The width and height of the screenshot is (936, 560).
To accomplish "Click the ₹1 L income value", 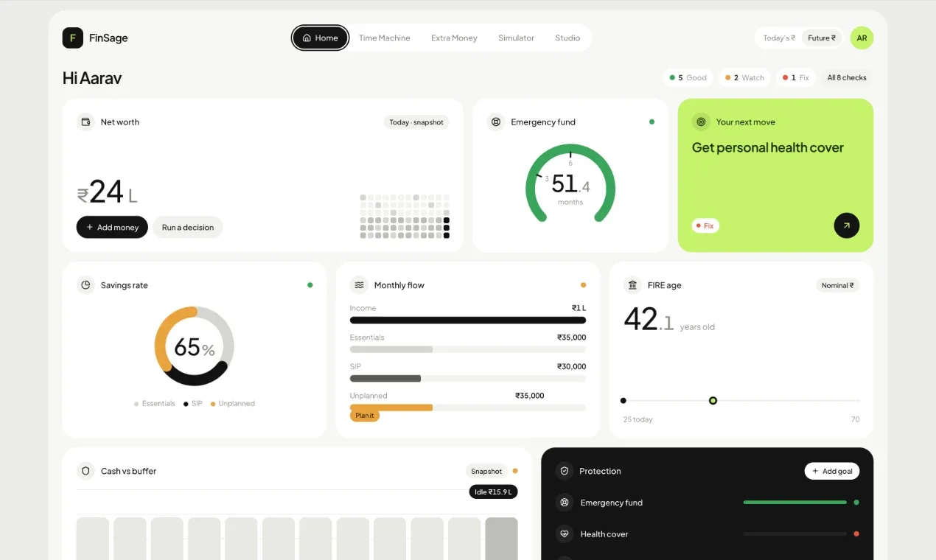I will 579,308.
